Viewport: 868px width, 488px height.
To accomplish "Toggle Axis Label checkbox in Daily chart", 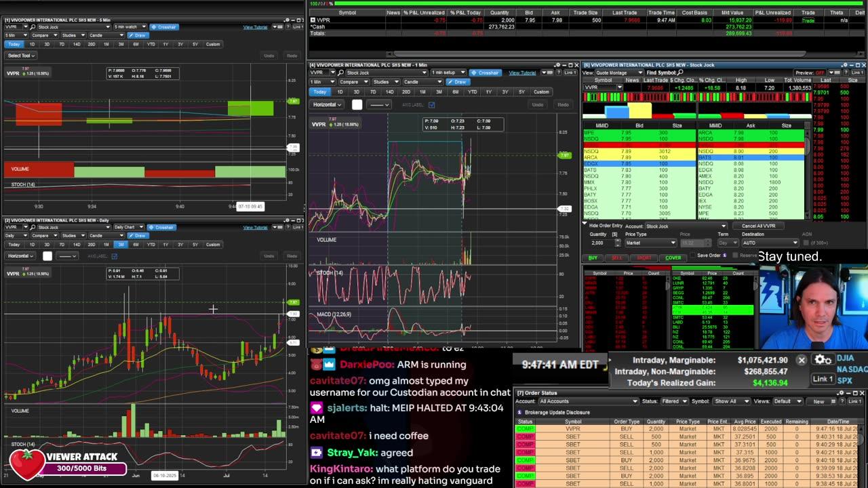I will [115, 256].
